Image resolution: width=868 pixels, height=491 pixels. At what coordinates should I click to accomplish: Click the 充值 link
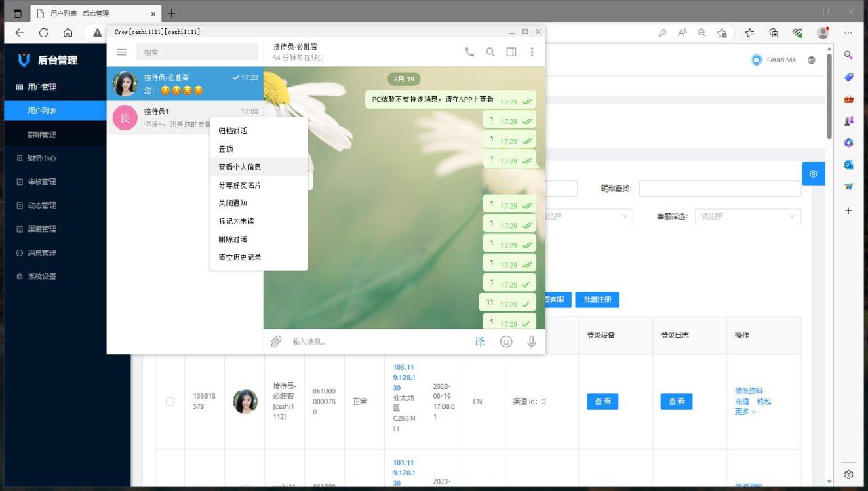pos(742,401)
